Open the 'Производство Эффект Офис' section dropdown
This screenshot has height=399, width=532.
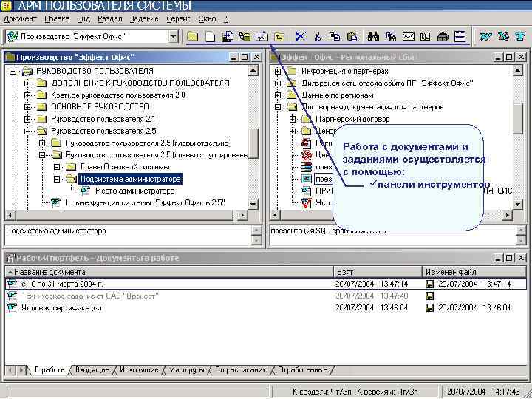(x=174, y=36)
